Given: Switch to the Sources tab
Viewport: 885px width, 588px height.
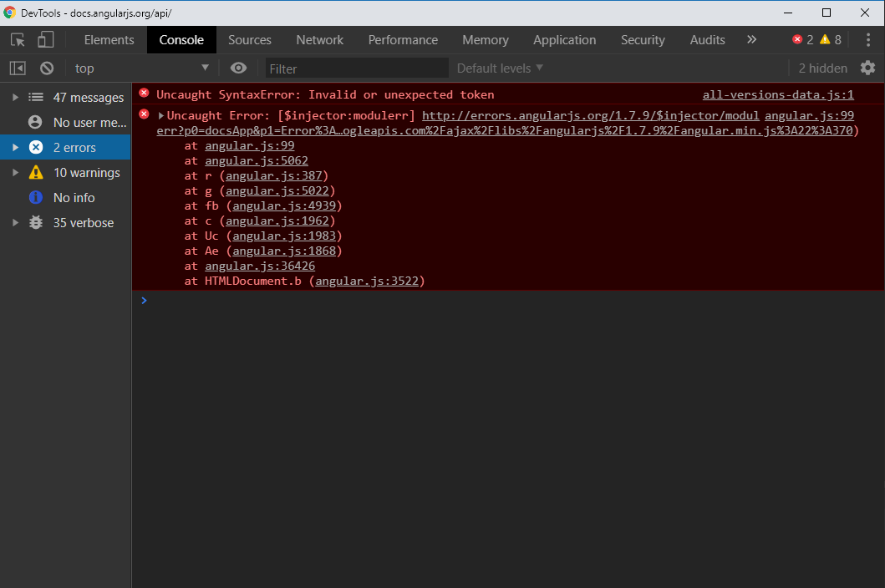Looking at the screenshot, I should pyautogui.click(x=250, y=40).
